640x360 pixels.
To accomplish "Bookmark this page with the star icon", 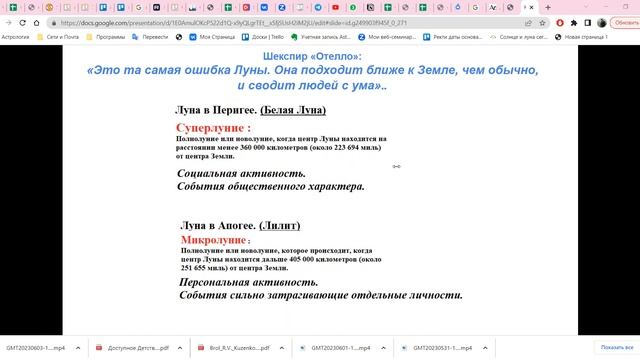I will pyautogui.click(x=542, y=23).
